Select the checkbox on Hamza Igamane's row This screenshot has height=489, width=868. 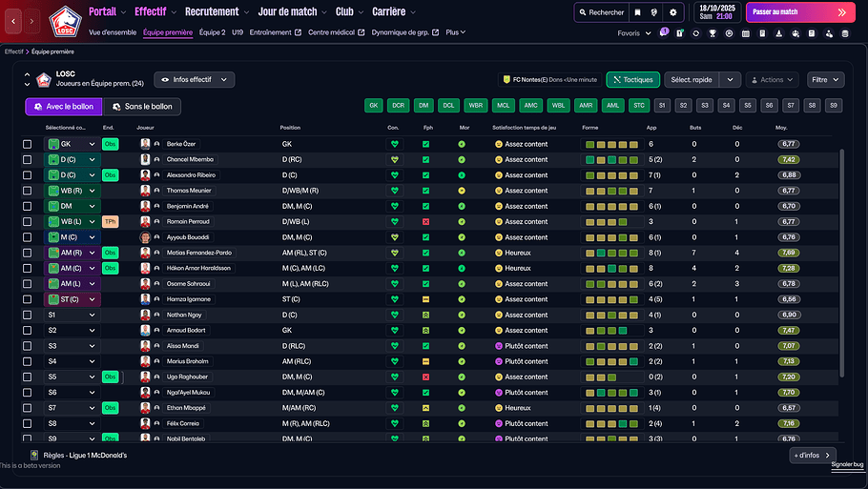pyautogui.click(x=28, y=299)
